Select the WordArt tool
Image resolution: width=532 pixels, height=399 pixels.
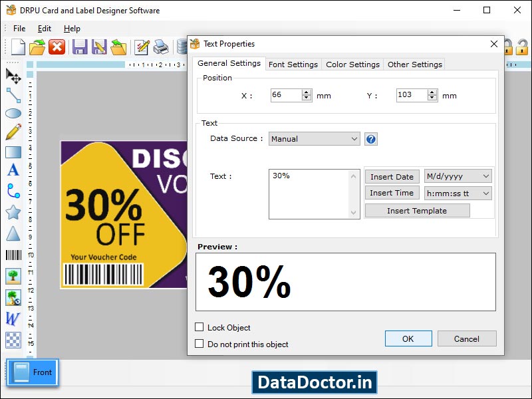(x=12, y=319)
